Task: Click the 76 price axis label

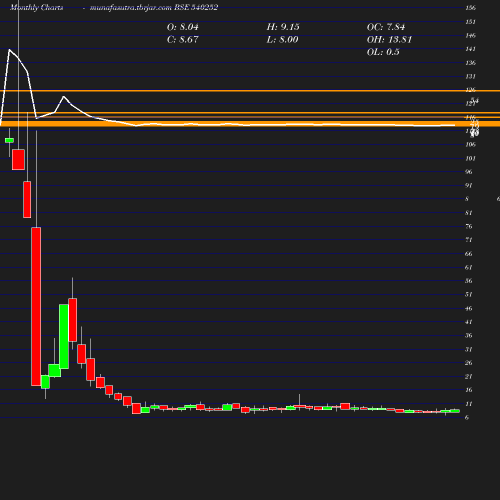Action: coord(469,226)
